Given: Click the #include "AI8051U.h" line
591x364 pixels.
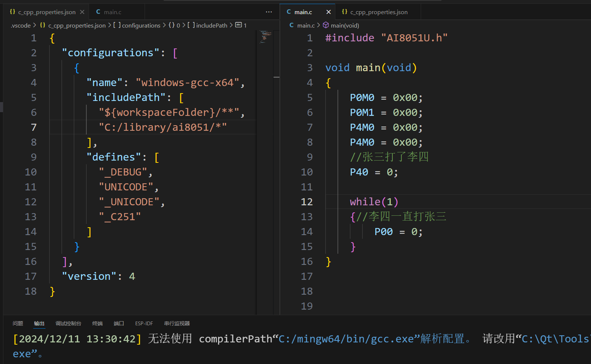Looking at the screenshot, I should 386,38.
